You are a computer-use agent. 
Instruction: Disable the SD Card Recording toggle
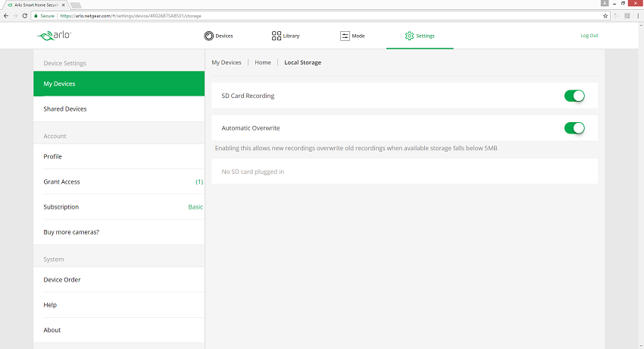click(574, 96)
